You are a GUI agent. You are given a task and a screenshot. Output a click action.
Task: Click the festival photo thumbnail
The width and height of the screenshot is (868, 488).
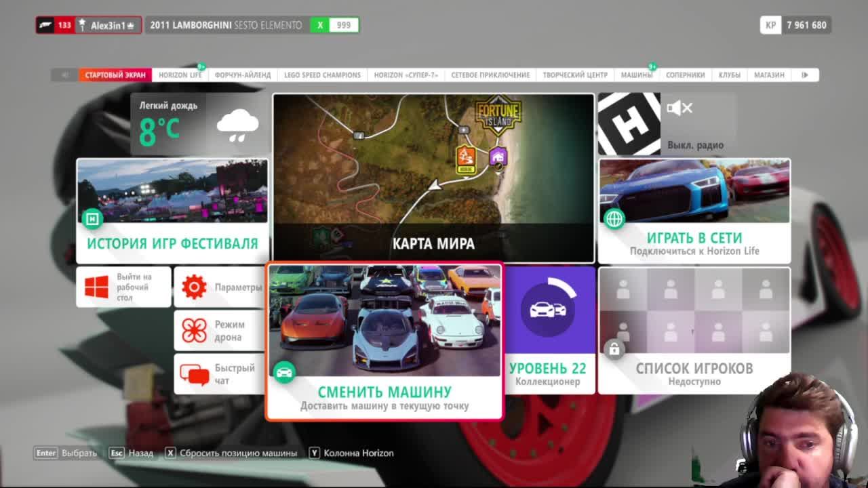172,191
